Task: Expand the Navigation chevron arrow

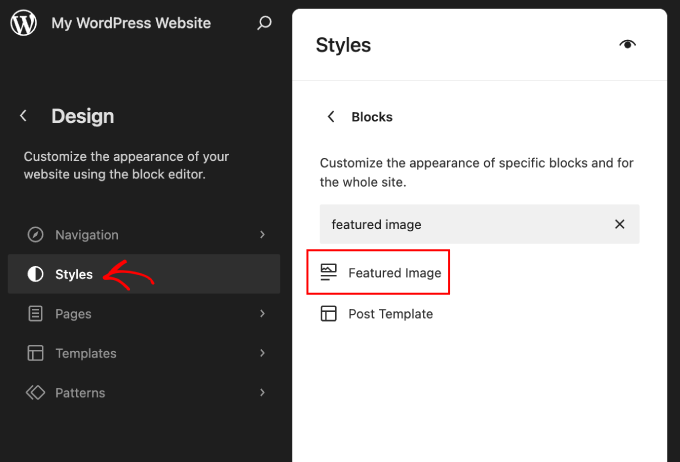Action: point(262,235)
